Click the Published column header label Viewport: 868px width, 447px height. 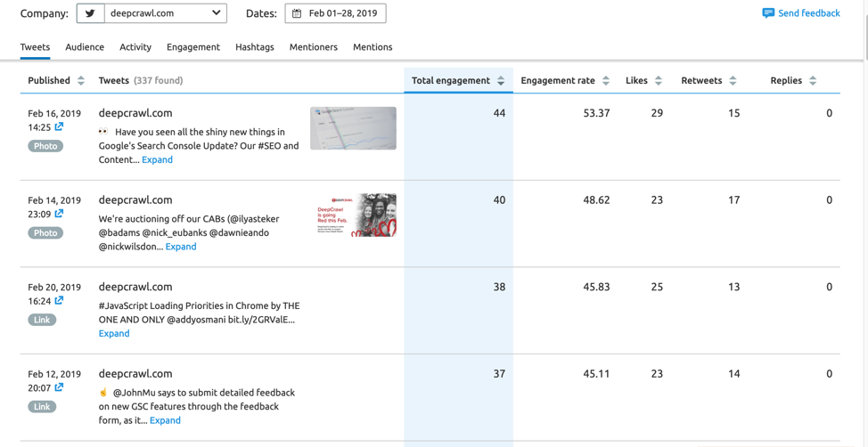tap(49, 81)
